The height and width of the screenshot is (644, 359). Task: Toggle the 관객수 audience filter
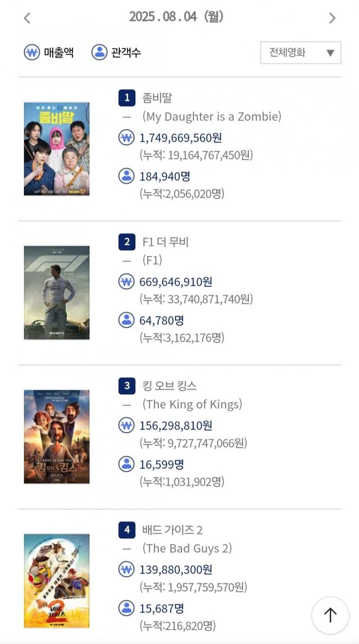tap(116, 53)
